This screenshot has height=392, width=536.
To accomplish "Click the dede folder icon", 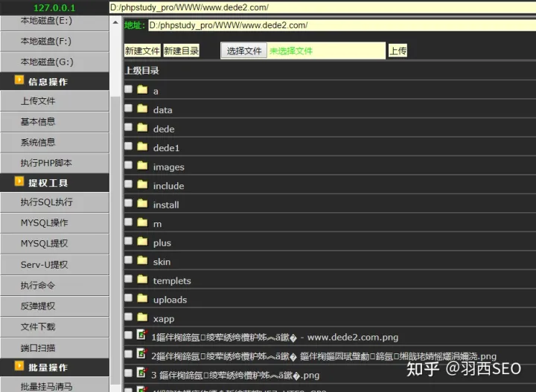I will 142,128.
